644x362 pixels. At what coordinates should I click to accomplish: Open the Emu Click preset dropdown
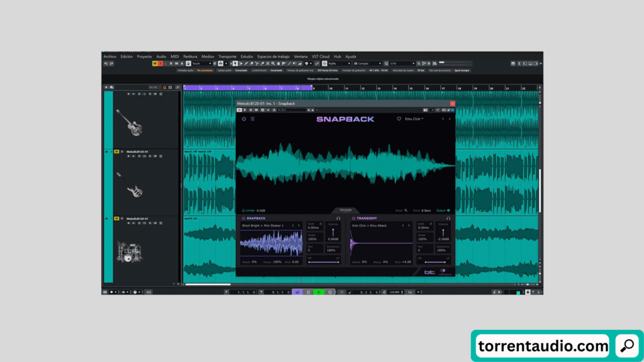coord(414,119)
